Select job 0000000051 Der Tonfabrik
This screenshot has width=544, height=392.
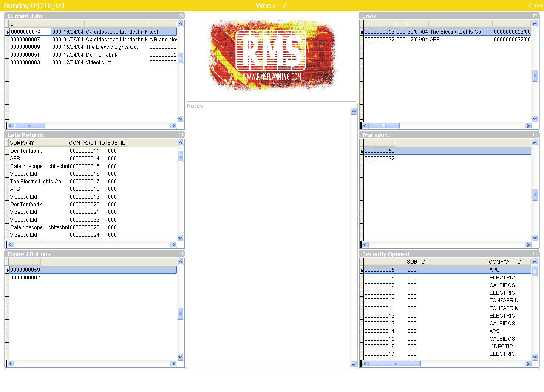93,55
